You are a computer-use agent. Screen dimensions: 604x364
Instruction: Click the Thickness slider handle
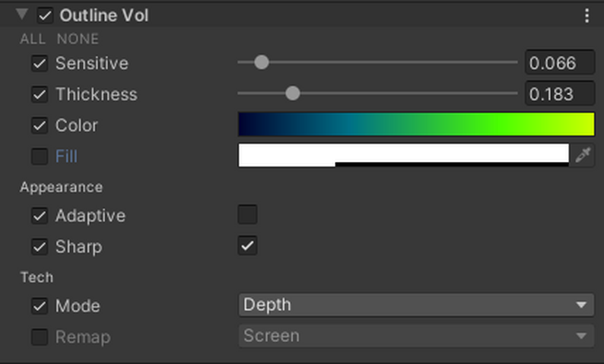click(292, 93)
